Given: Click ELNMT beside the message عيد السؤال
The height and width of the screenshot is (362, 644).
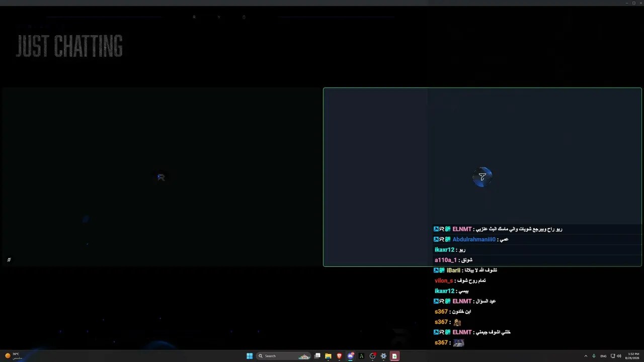Looking at the screenshot, I should click(462, 301).
